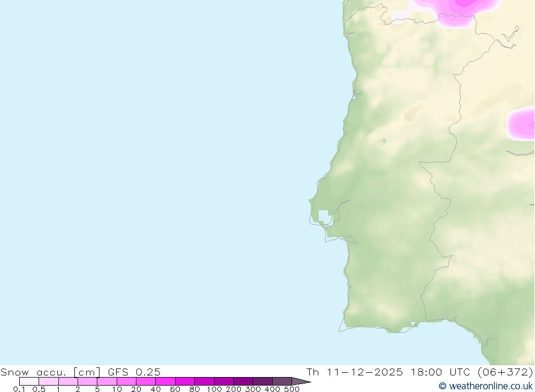Select the 5–10 cm legend color swatch
Viewport: 535px width, 392px height.
(x=107, y=381)
